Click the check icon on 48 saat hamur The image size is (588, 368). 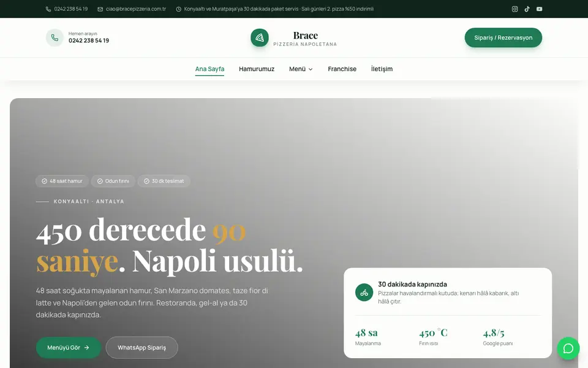pyautogui.click(x=44, y=181)
